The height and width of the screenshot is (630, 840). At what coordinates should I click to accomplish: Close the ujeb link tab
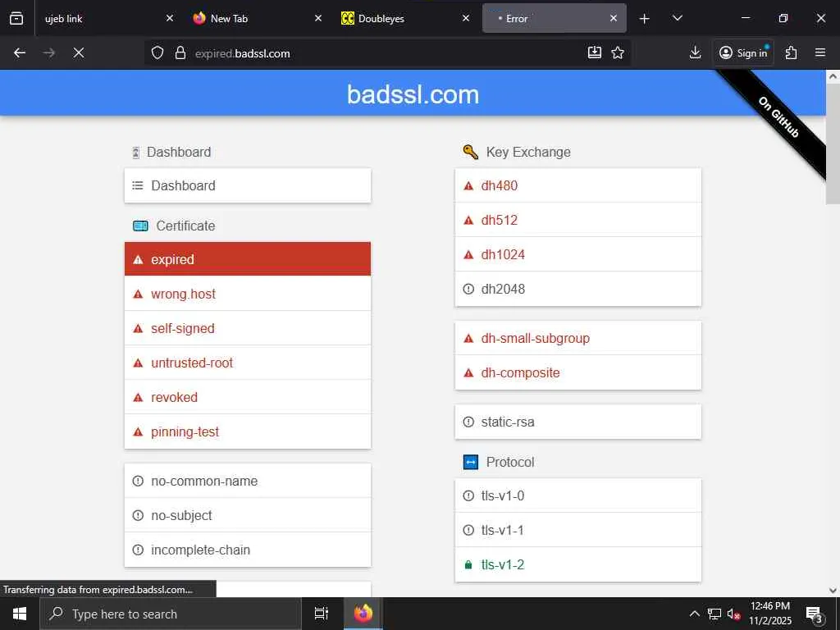pyautogui.click(x=169, y=18)
